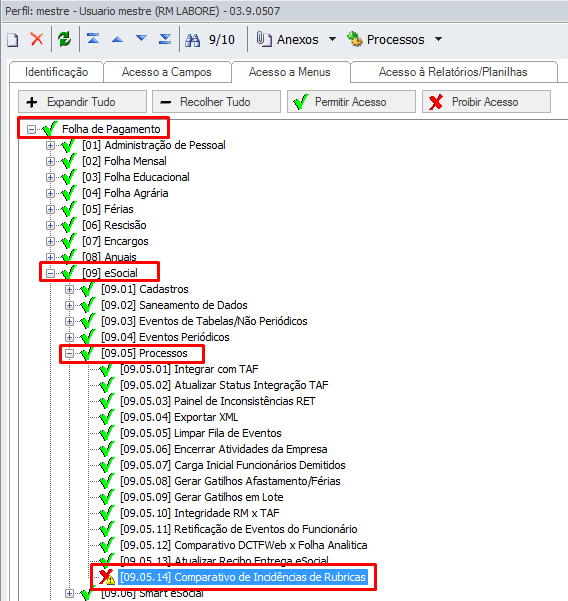
Task: Select [09.05.12] Comparativo DCTFWeb x Folha Analitica
Action: coord(244,545)
